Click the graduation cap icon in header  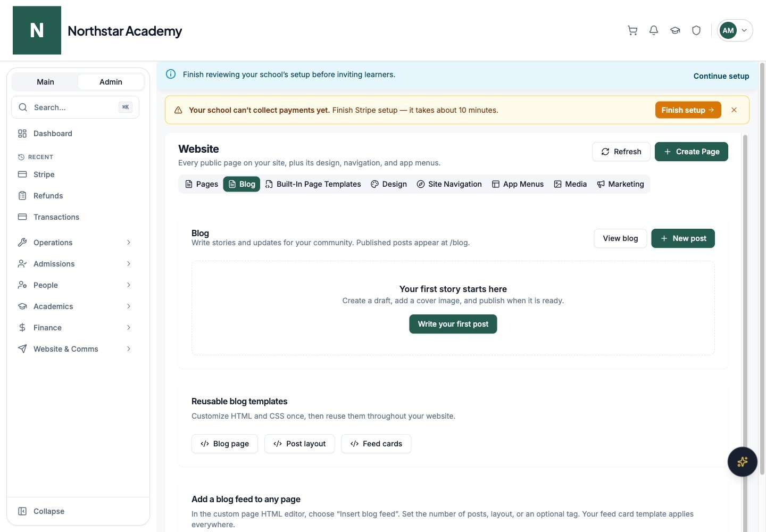pos(675,30)
